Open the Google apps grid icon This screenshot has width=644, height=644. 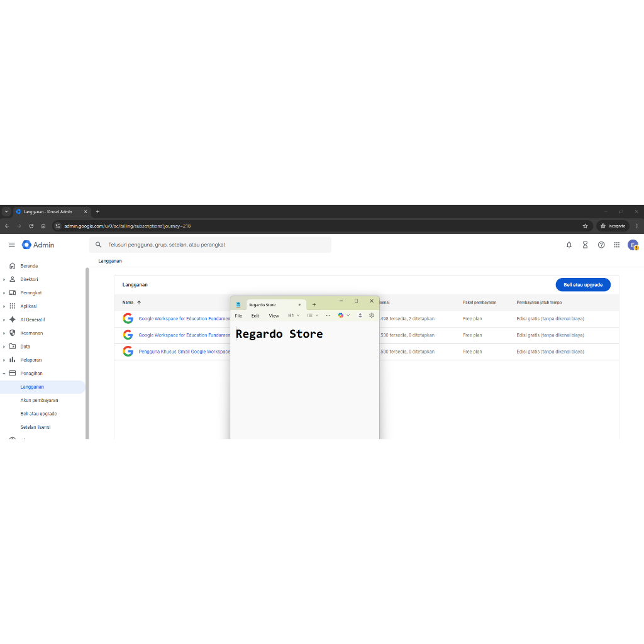[617, 245]
